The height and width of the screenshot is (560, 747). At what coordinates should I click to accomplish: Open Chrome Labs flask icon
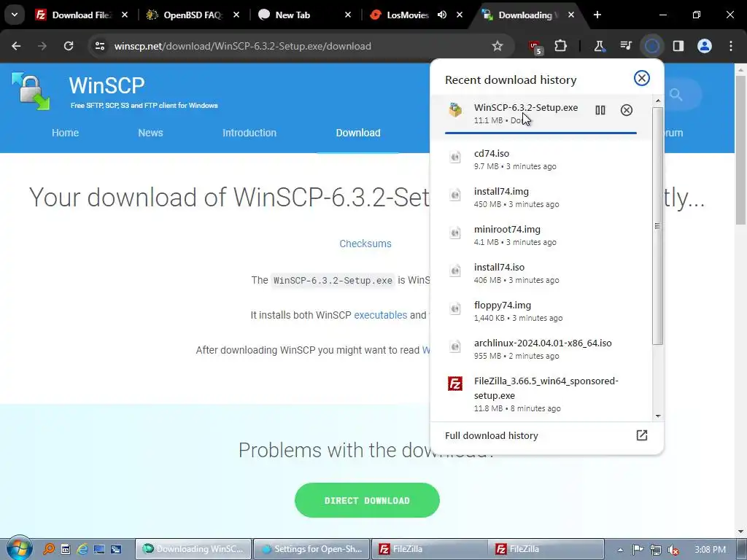pyautogui.click(x=600, y=46)
